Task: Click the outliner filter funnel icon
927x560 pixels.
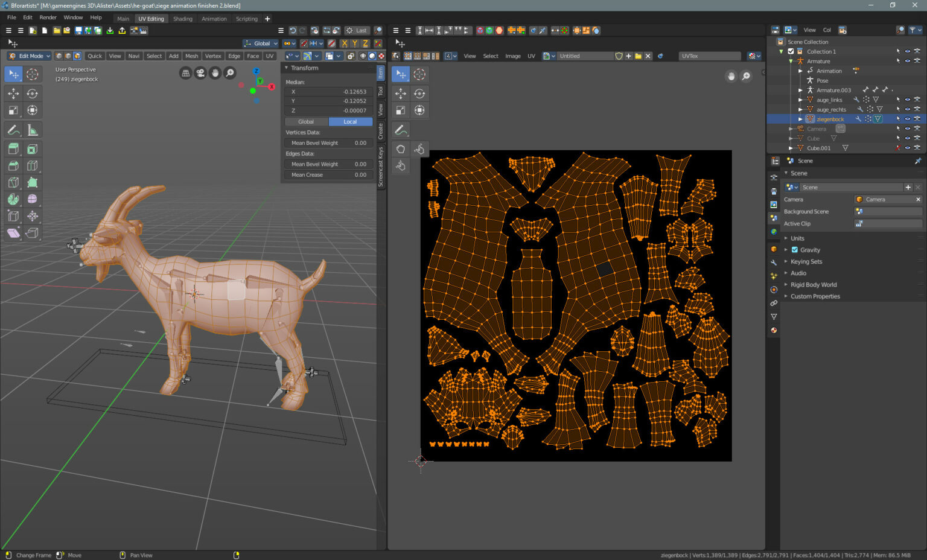Action: (x=914, y=30)
